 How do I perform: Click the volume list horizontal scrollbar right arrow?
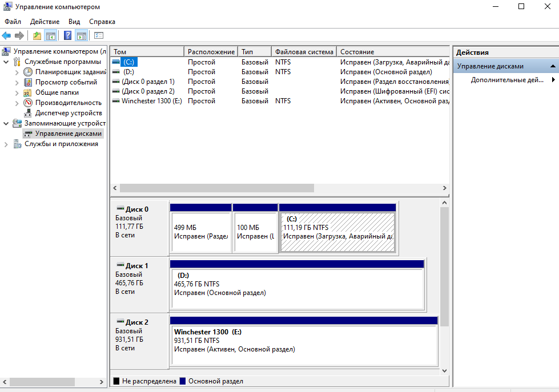click(x=445, y=188)
